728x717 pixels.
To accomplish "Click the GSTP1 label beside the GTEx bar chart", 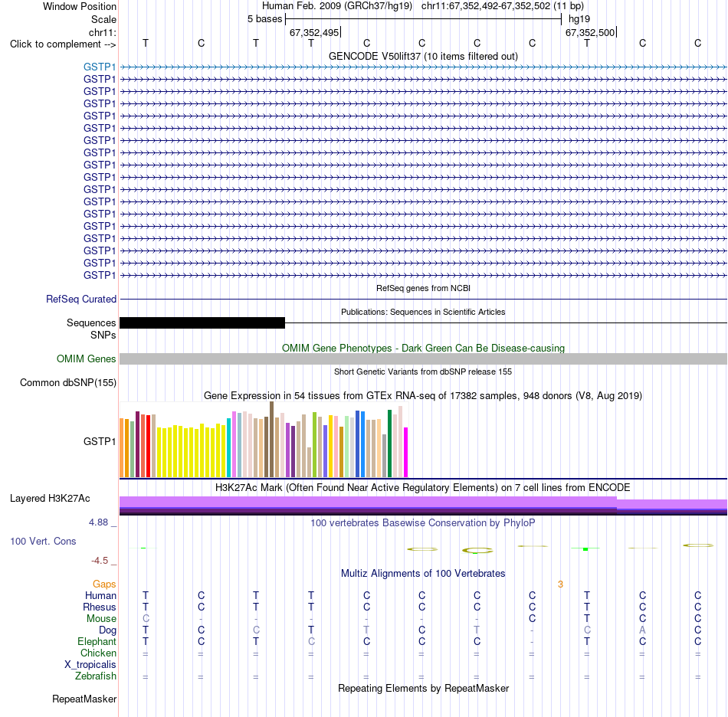I will tap(100, 441).
